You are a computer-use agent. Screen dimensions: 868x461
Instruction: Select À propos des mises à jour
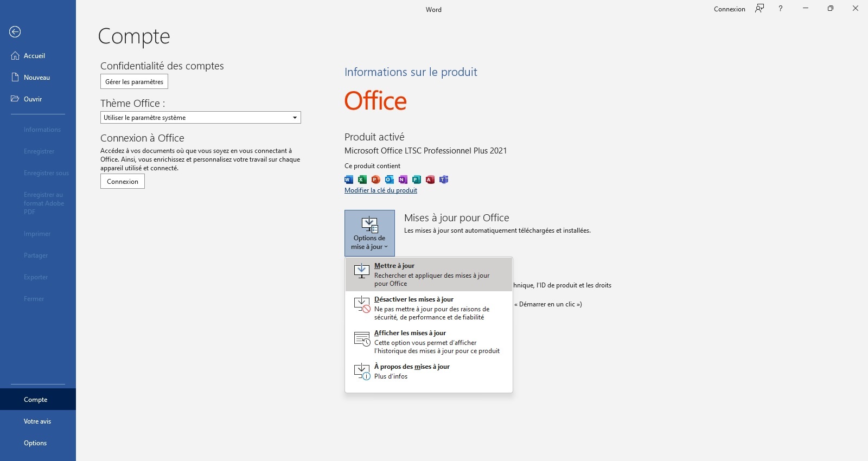429,372
